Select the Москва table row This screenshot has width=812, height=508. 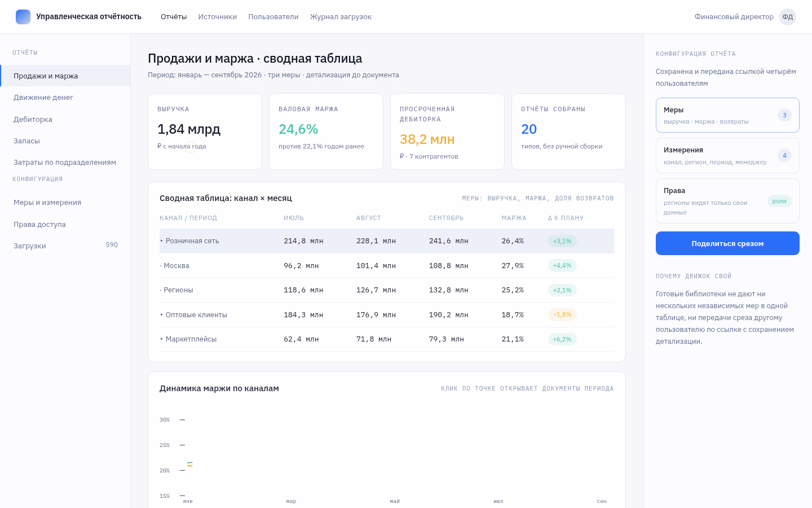(387, 265)
